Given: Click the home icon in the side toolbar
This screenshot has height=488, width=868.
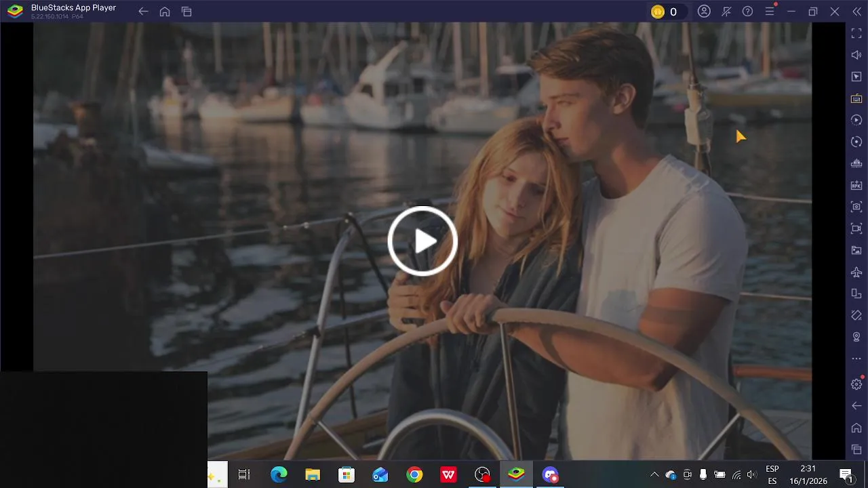Looking at the screenshot, I should [856, 428].
